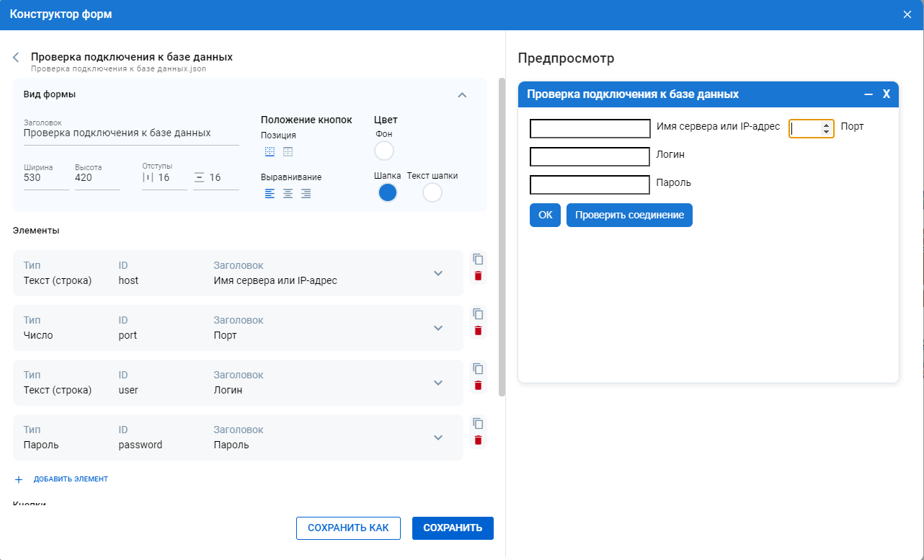Expand the host element settings
The width and height of the screenshot is (924, 560).
click(x=437, y=273)
